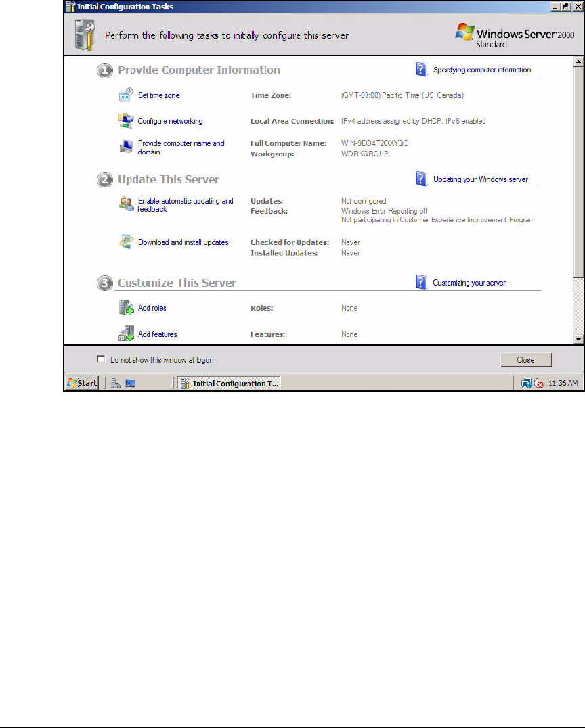The width and height of the screenshot is (585, 728).
Task: Check Do not show this window at logon
Action: click(x=101, y=359)
